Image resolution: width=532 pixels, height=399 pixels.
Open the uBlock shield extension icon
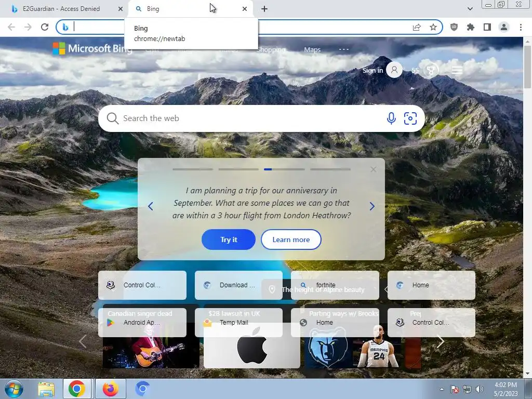(x=454, y=27)
